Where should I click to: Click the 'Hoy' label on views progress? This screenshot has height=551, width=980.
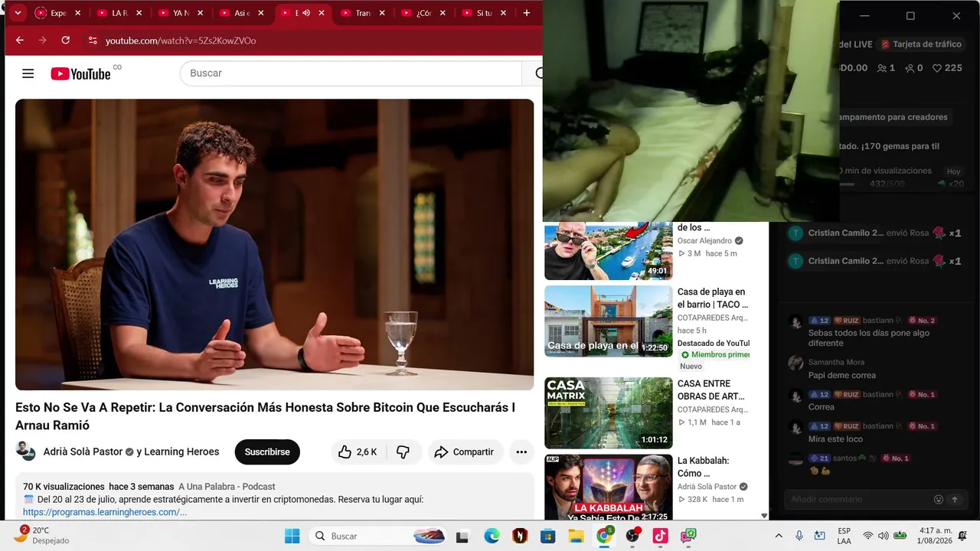pyautogui.click(x=953, y=172)
